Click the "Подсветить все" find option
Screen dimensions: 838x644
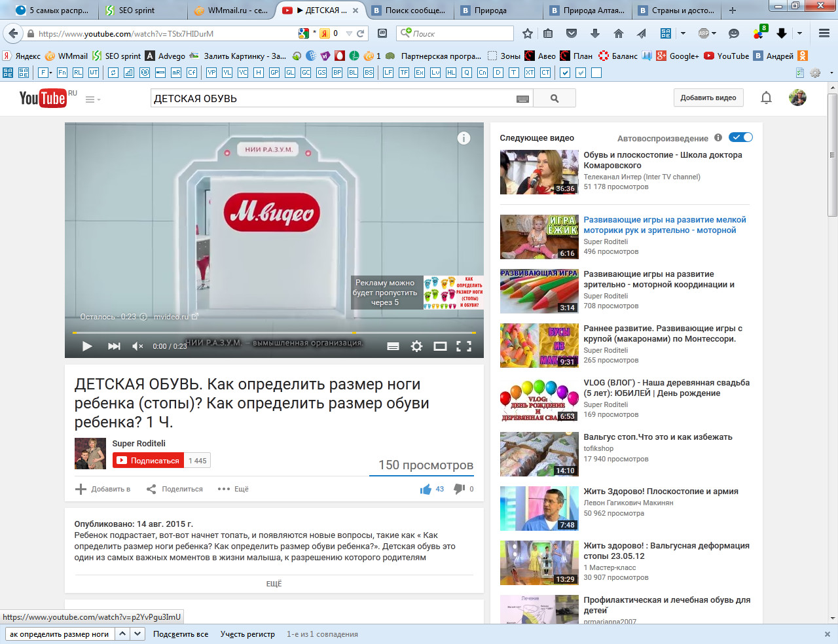tap(181, 634)
